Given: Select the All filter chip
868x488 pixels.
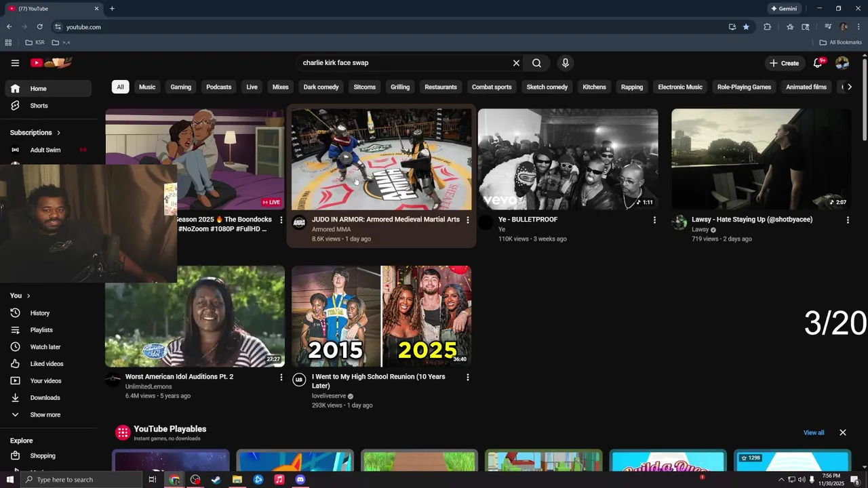Looking at the screenshot, I should (x=120, y=87).
